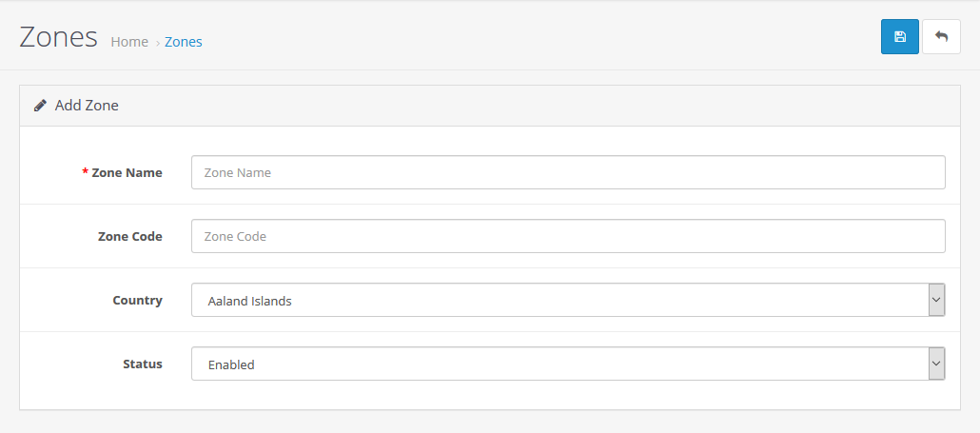Click the Zones page heading
Screen dimensions: 980x433
(x=59, y=37)
